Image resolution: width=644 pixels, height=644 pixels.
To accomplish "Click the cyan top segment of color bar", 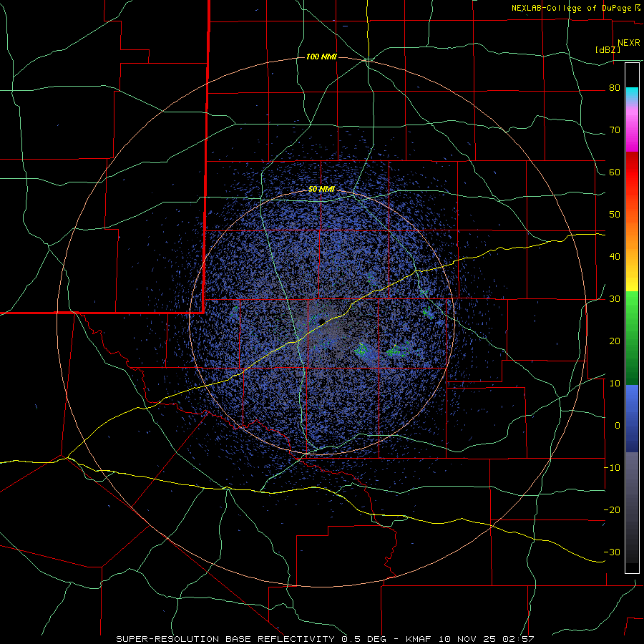I will 632,94.
